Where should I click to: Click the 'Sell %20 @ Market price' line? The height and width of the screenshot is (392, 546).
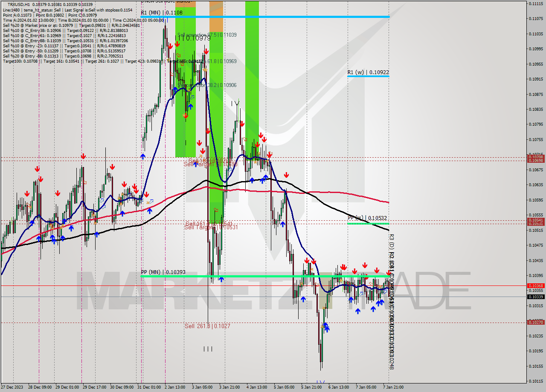tap(71, 26)
